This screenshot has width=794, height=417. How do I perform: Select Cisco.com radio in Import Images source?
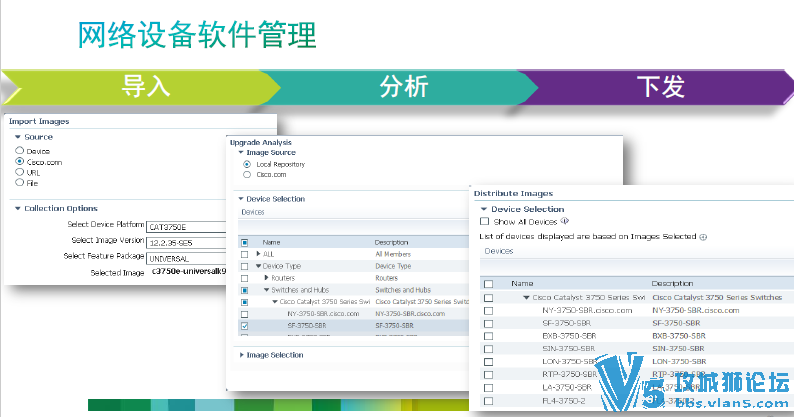point(19,161)
